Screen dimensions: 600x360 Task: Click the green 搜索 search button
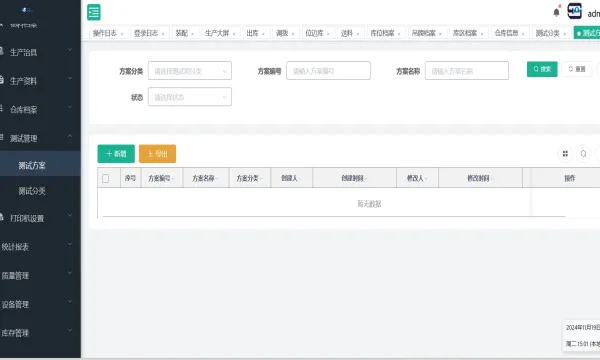click(x=542, y=69)
